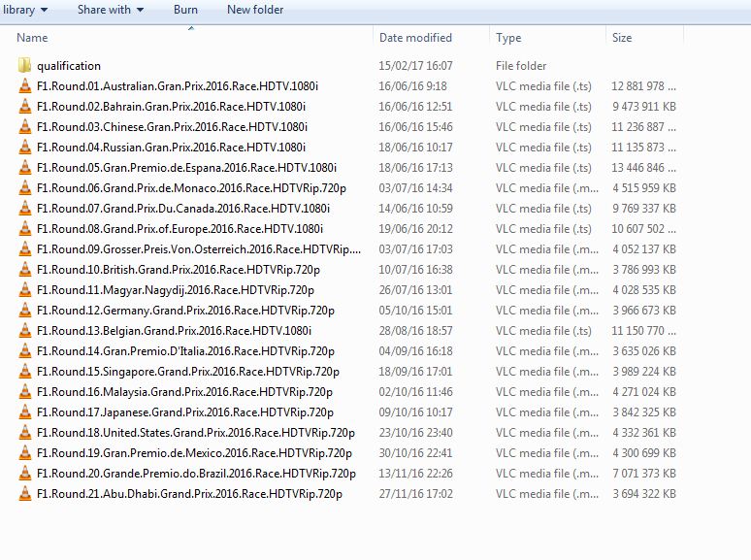751x560 pixels.
Task: Open the Share with dropdown menu
Action: [x=111, y=10]
